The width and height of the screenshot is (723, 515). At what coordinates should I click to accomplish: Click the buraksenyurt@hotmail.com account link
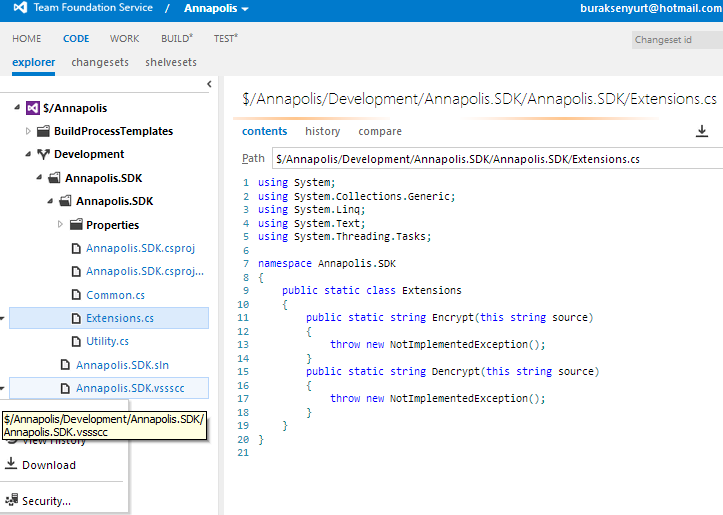[x=650, y=8]
